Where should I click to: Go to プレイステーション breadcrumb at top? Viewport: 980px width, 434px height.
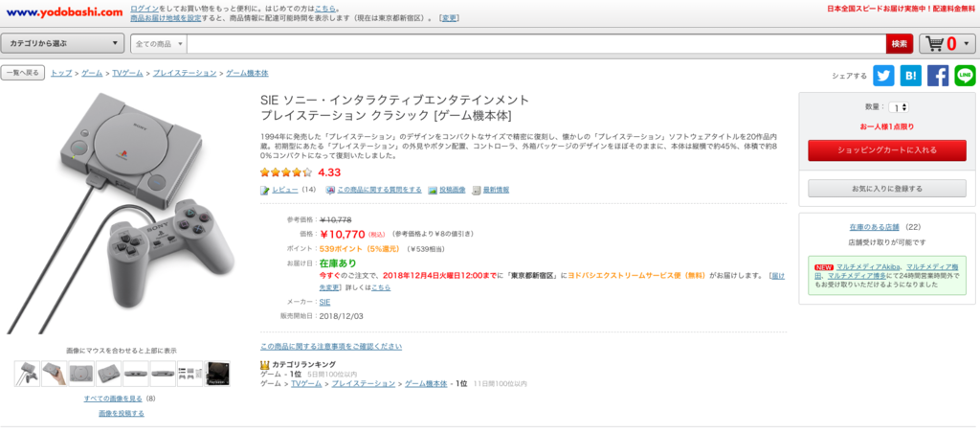click(185, 73)
